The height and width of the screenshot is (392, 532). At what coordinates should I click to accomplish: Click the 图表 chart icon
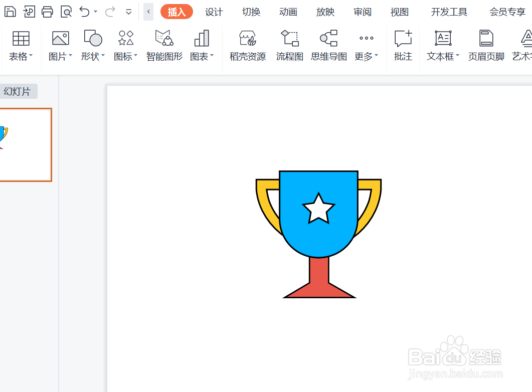pyautogui.click(x=202, y=38)
